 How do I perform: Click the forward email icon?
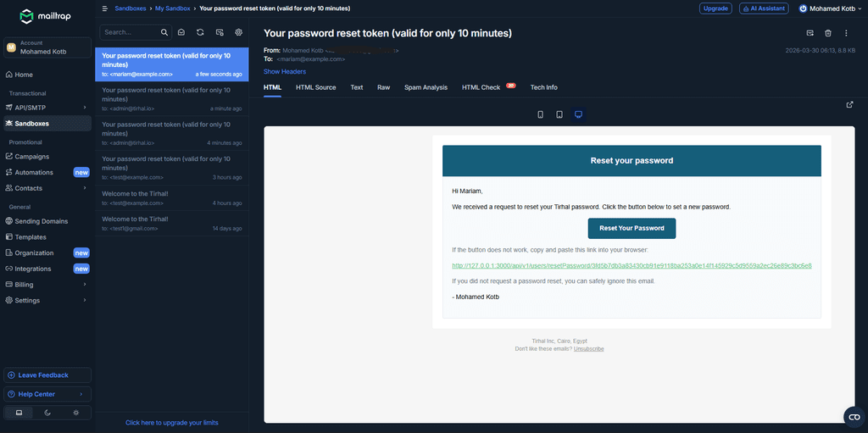click(x=810, y=33)
